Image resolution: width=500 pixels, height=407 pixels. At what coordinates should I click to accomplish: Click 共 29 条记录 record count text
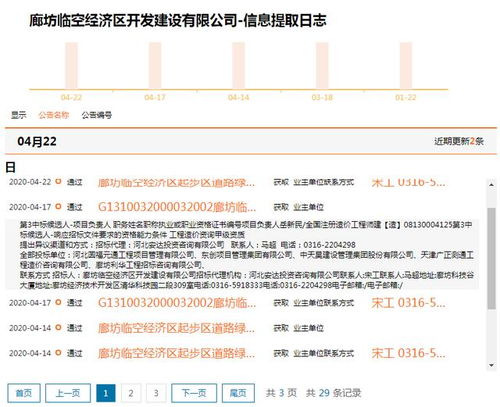pyautogui.click(x=333, y=393)
